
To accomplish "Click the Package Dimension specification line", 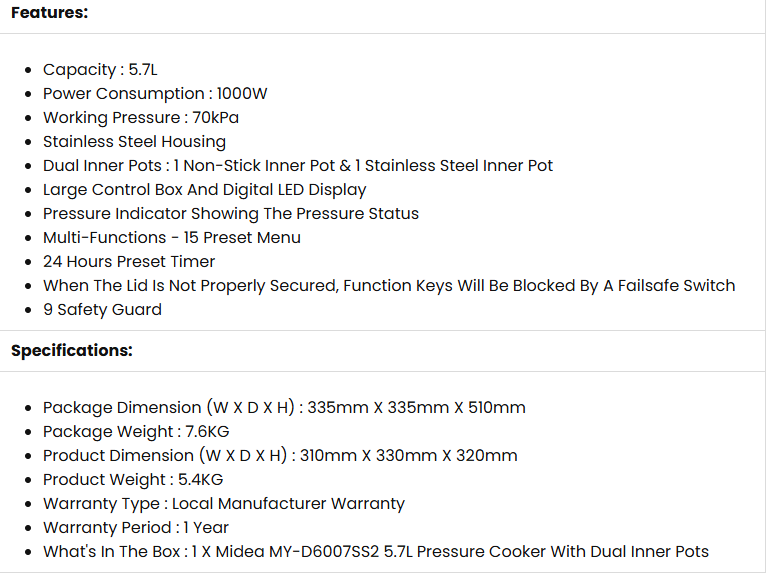I will pyautogui.click(x=284, y=407).
